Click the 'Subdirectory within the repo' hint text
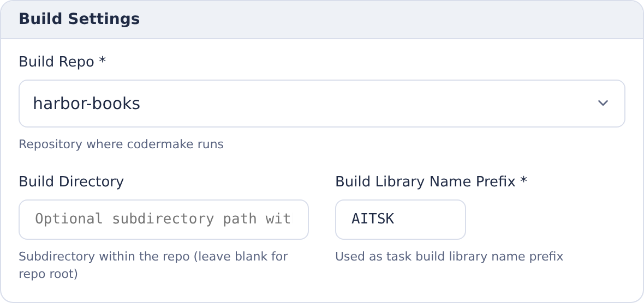The width and height of the screenshot is (644, 303). tap(153, 265)
